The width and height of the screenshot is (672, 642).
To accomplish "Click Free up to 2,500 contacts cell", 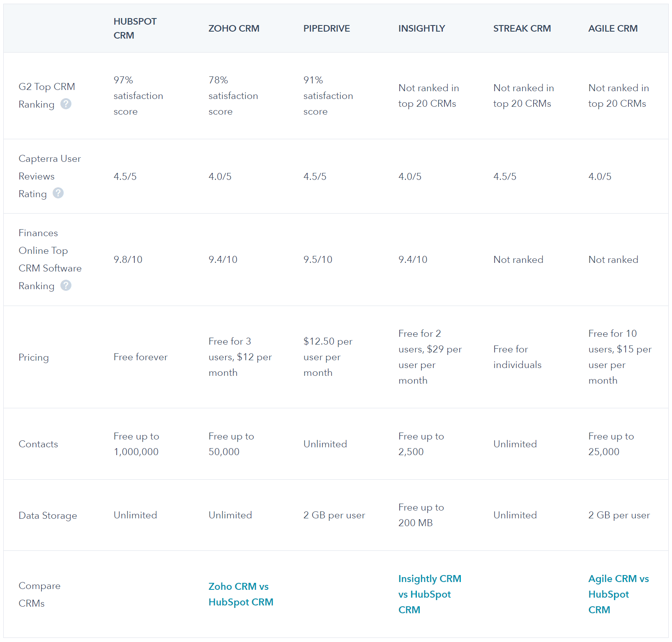I will [x=421, y=444].
